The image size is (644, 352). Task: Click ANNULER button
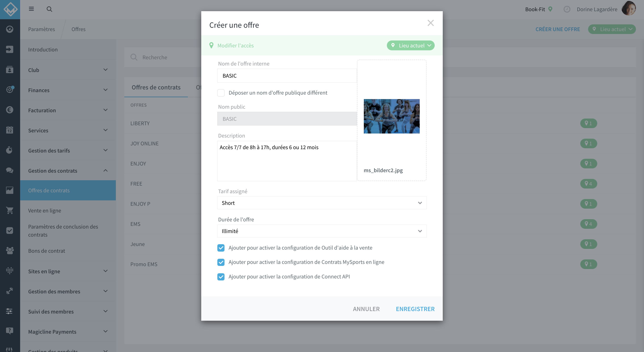click(366, 309)
